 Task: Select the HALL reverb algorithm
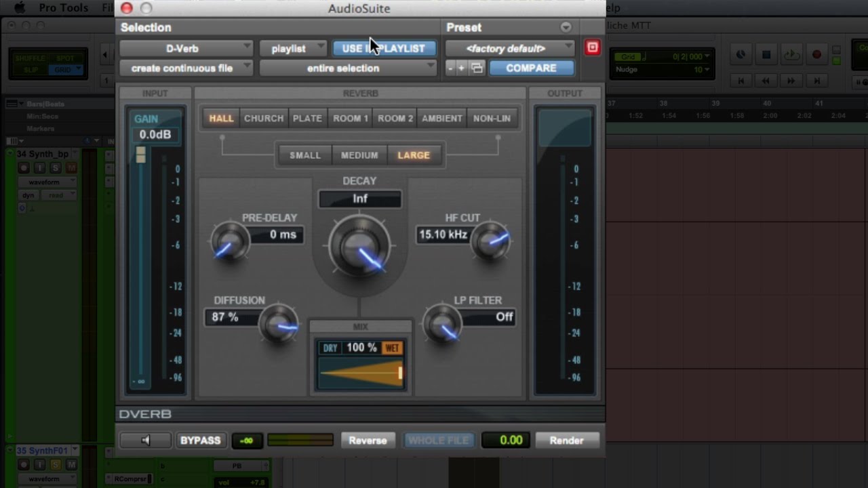pos(221,118)
